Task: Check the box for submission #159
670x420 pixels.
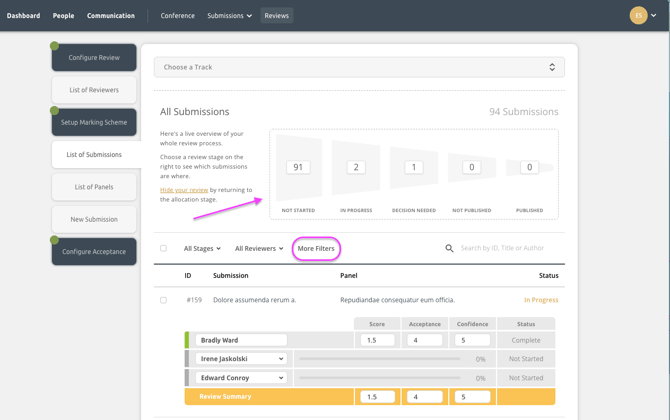Action: pyautogui.click(x=164, y=300)
